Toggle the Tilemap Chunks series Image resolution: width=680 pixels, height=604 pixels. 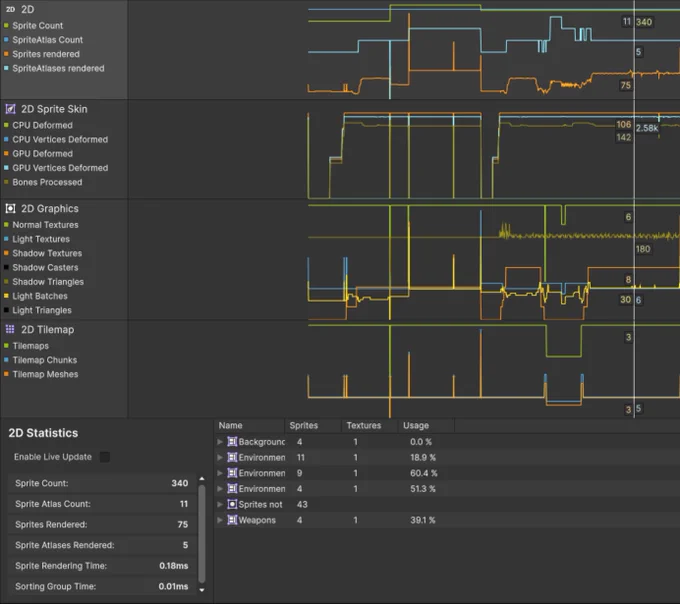(6, 360)
